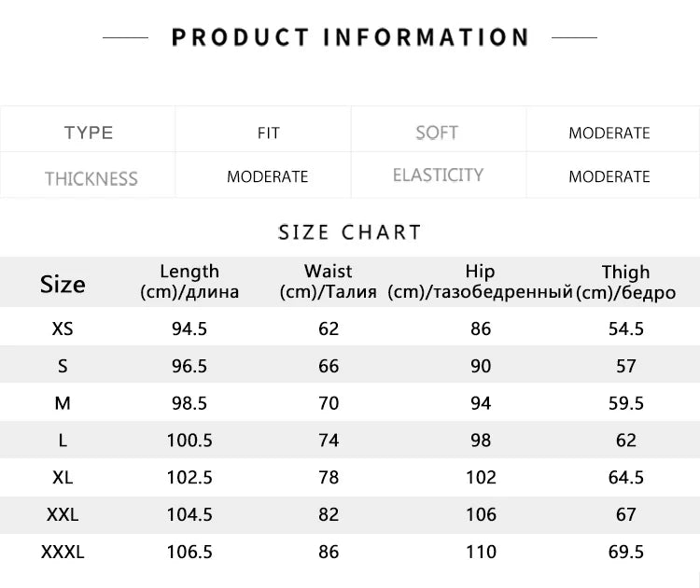Select the TYPE label cell
The height and width of the screenshot is (588, 700).
tap(89, 133)
